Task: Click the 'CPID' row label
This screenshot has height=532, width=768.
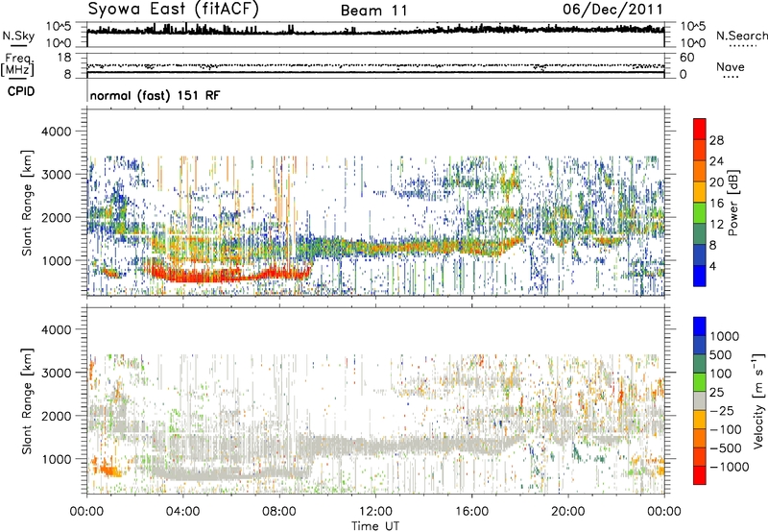Action: [x=20, y=91]
